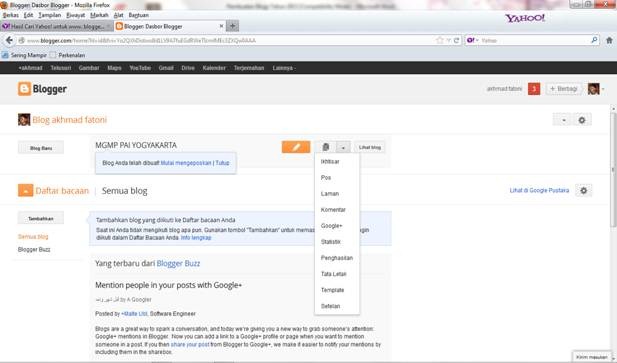The image size is (617, 363).
Task: Click the Lihat blog button
Action: pyautogui.click(x=369, y=147)
